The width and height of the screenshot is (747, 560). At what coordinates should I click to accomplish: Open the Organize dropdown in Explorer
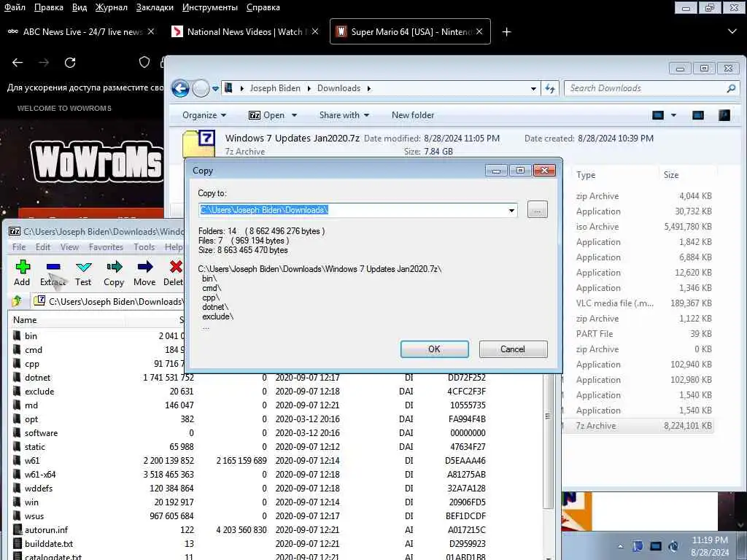point(204,115)
